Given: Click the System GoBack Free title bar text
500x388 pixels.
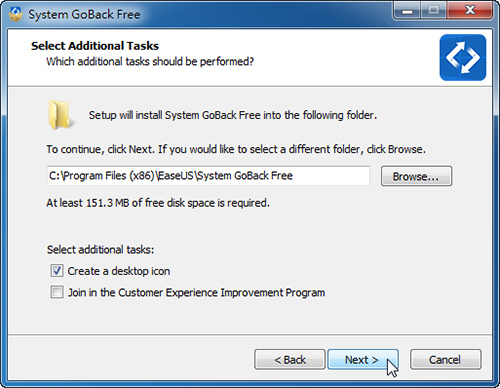Looking at the screenshot, I should point(84,15).
